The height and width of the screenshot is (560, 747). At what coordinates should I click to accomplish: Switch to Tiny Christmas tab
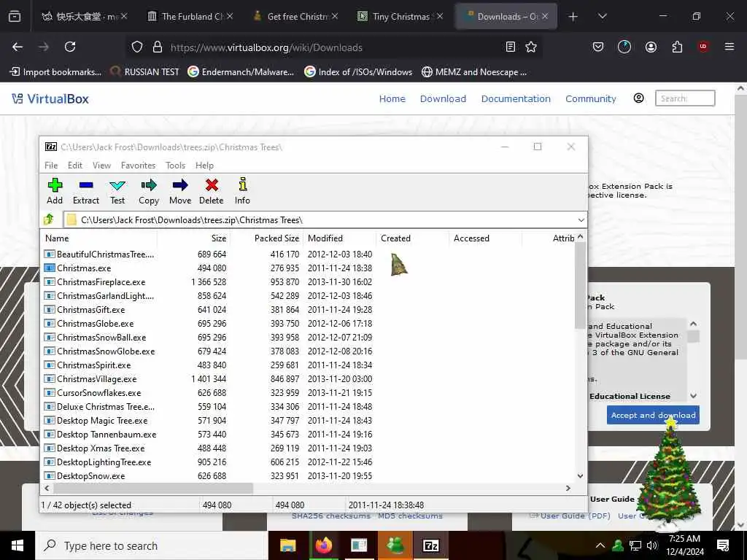(400, 16)
